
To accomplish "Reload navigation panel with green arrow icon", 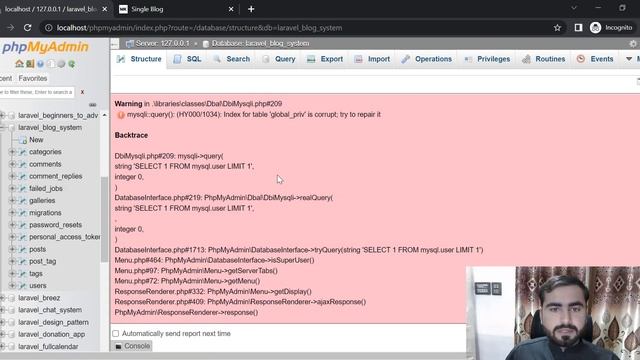I will pos(72,64).
